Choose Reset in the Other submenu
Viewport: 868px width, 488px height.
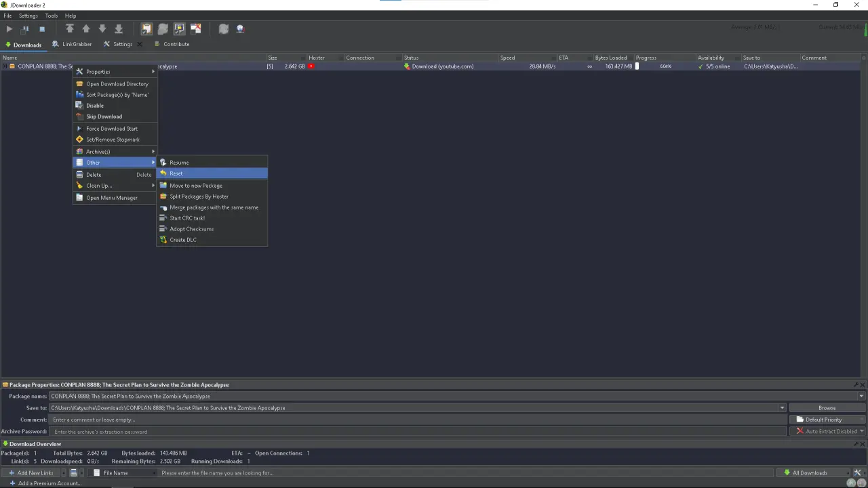point(212,174)
